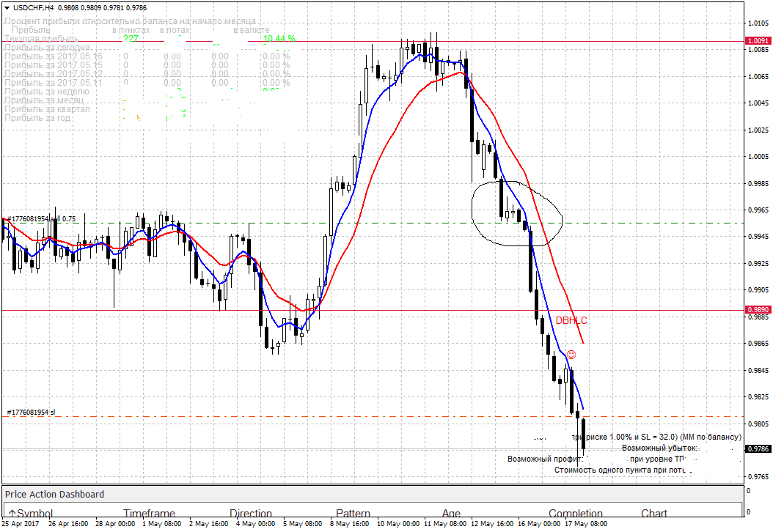The image size is (773, 532).
Task: Click the Age column header
Action: [451, 513]
